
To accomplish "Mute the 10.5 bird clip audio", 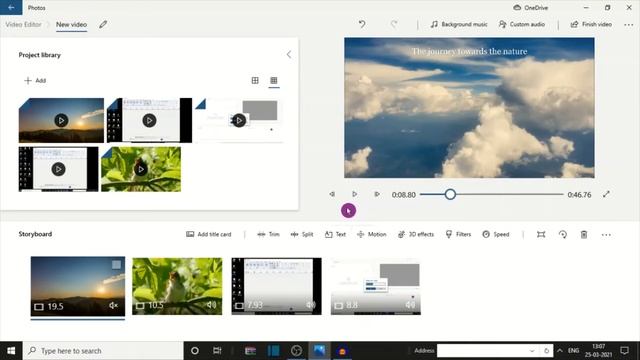I will [211, 305].
